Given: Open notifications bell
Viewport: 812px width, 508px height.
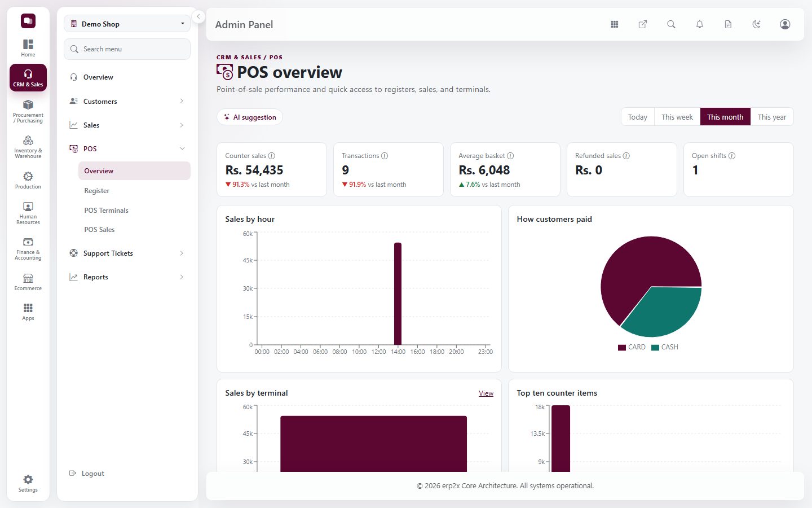Looking at the screenshot, I should click(700, 24).
